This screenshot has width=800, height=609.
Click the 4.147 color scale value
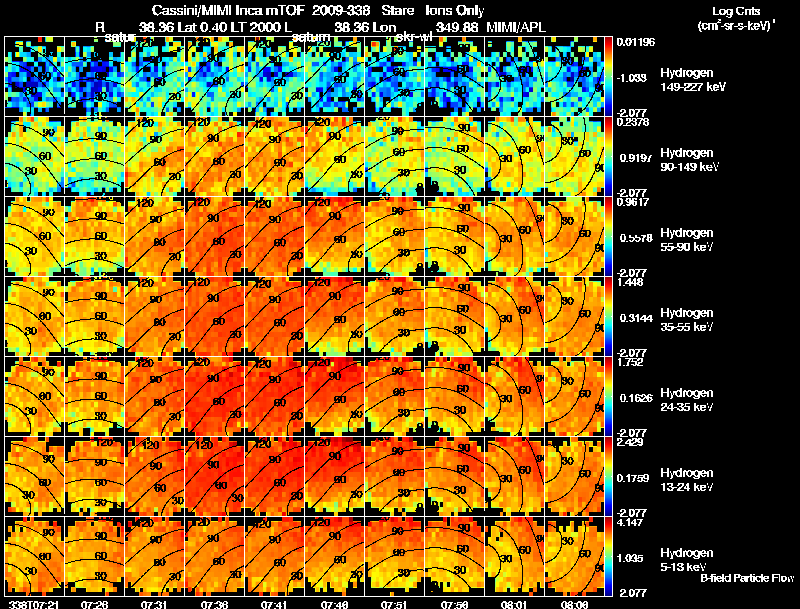pyautogui.click(x=631, y=522)
